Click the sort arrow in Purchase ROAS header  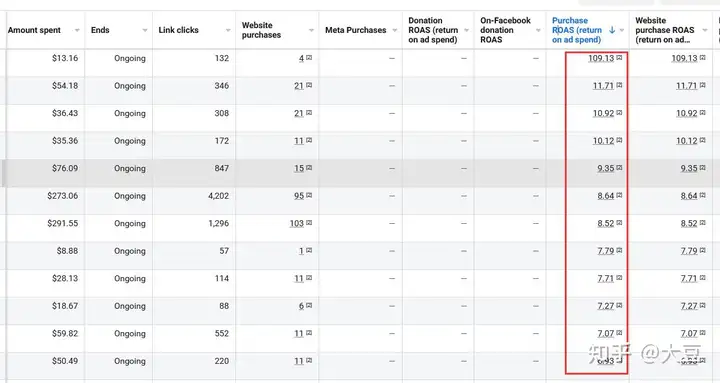coord(612,30)
